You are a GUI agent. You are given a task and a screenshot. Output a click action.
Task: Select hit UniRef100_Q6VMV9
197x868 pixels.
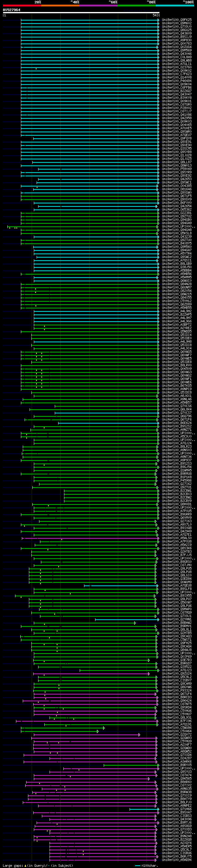pos(177,518)
